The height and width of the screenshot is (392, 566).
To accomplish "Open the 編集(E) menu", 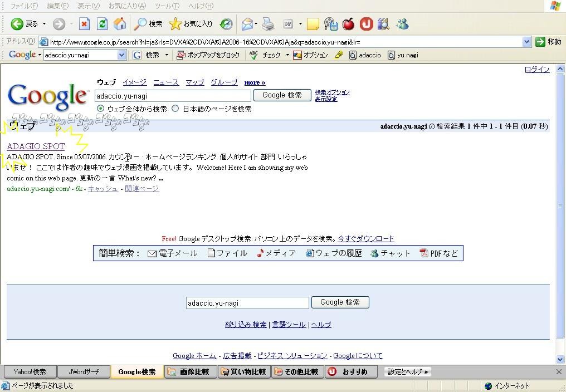I will click(x=58, y=6).
